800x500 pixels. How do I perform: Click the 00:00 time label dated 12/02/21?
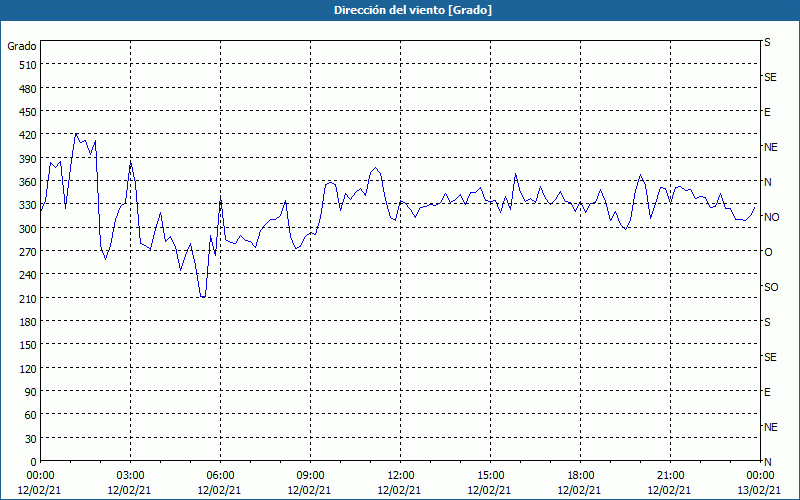(40, 476)
